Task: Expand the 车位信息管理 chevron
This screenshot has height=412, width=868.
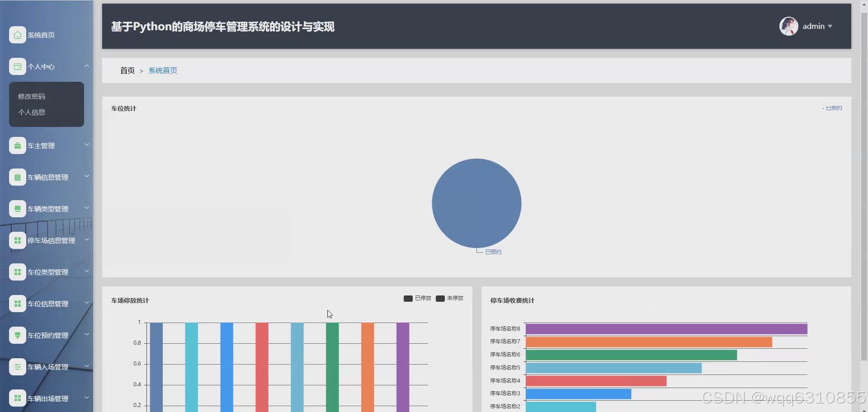Action: coord(87,303)
